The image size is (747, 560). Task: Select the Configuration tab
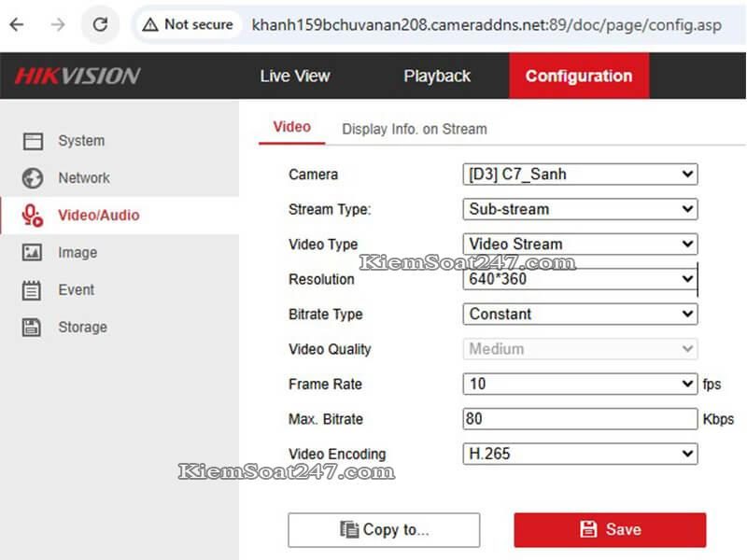(579, 77)
